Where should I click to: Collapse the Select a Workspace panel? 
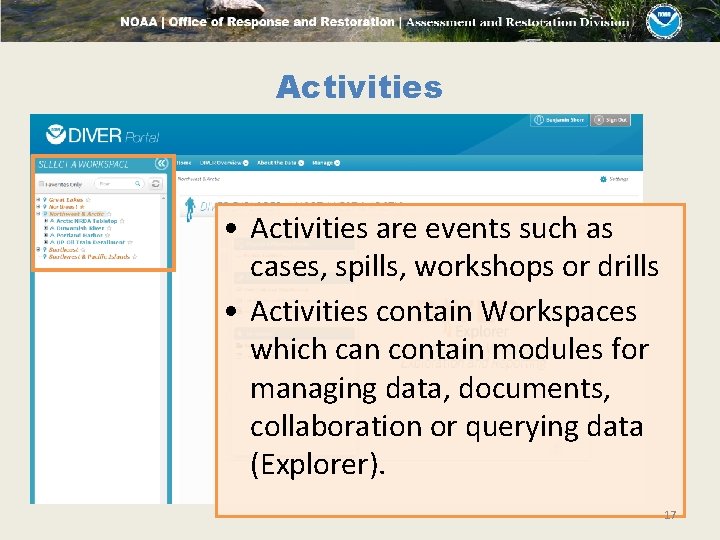pos(161,163)
